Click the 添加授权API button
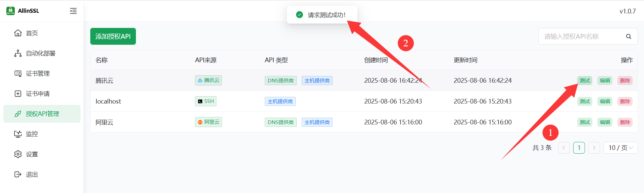Screen dimensions: 644x193 click(113, 36)
